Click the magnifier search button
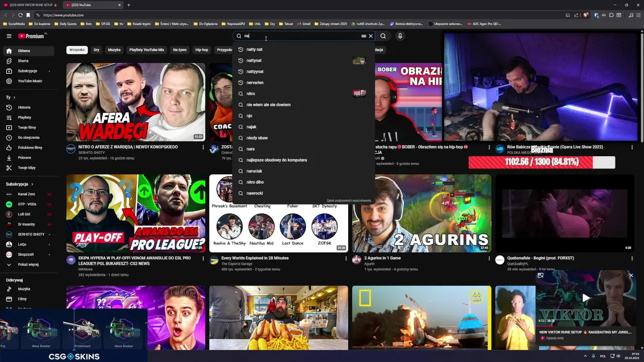The height and width of the screenshot is (362, 644). 383,36
